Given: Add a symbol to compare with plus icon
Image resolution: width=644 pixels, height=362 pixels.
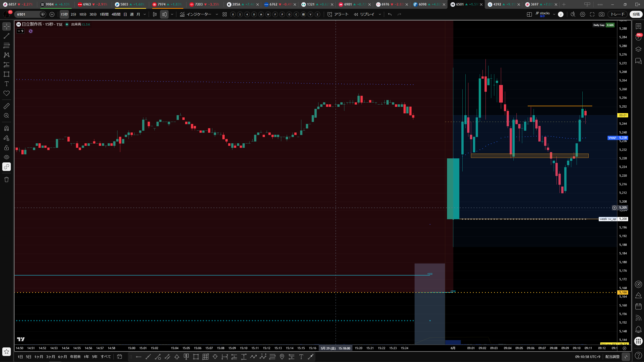Looking at the screenshot, I should click(52, 14).
